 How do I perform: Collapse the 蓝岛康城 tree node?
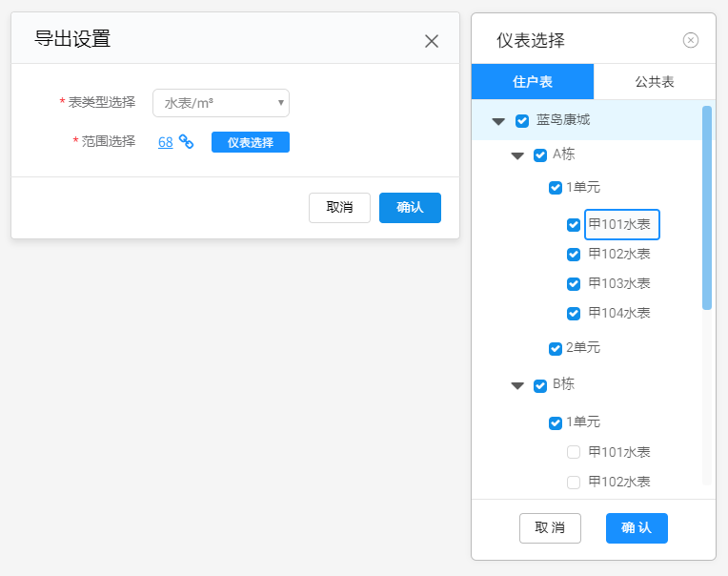tap(498, 121)
